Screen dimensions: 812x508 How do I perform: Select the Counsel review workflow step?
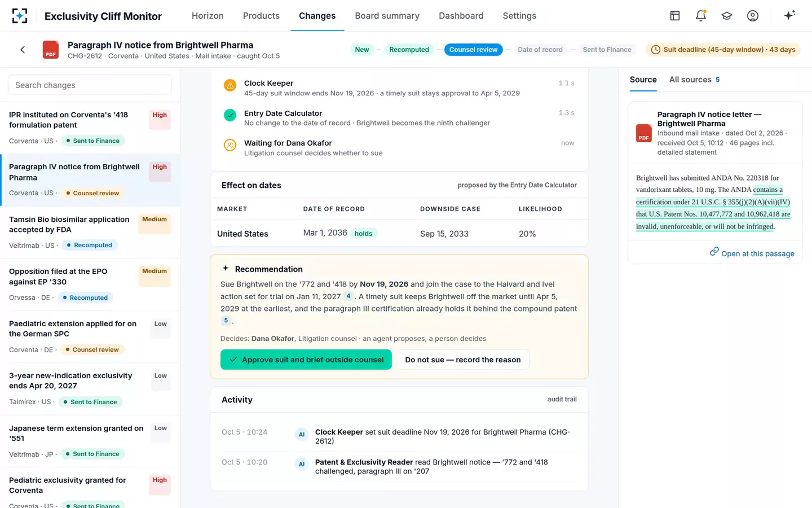click(473, 50)
